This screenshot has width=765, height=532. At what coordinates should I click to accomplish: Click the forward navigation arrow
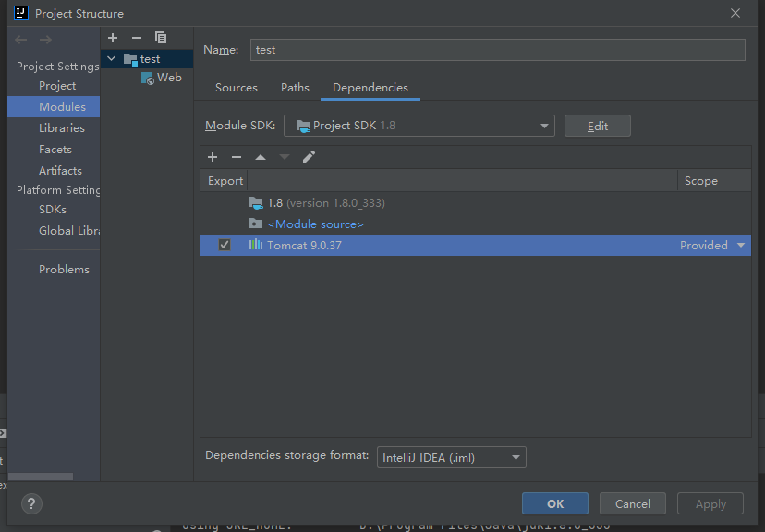tap(45, 40)
